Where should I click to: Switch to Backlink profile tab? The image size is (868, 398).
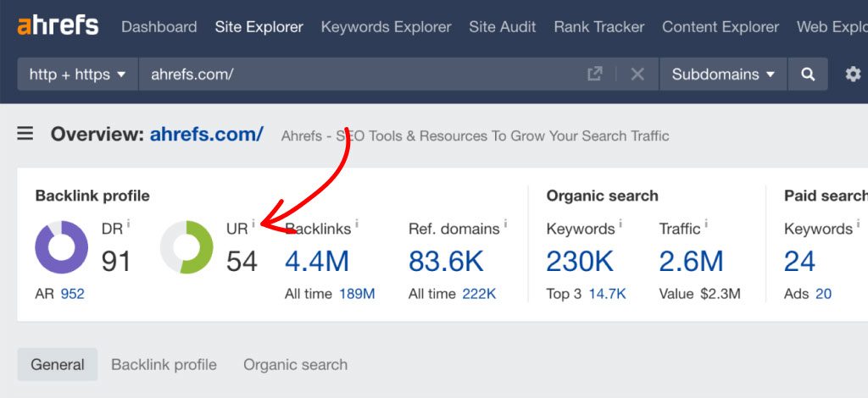coord(164,364)
